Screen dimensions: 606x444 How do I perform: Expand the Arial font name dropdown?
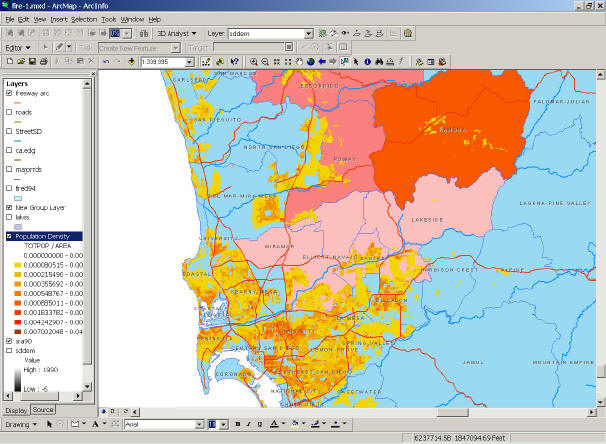[x=199, y=425]
